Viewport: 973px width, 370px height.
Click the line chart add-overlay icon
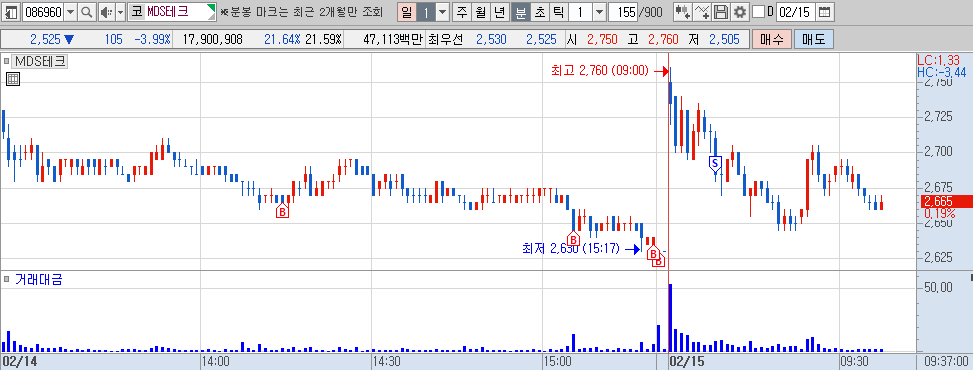[x=702, y=12]
